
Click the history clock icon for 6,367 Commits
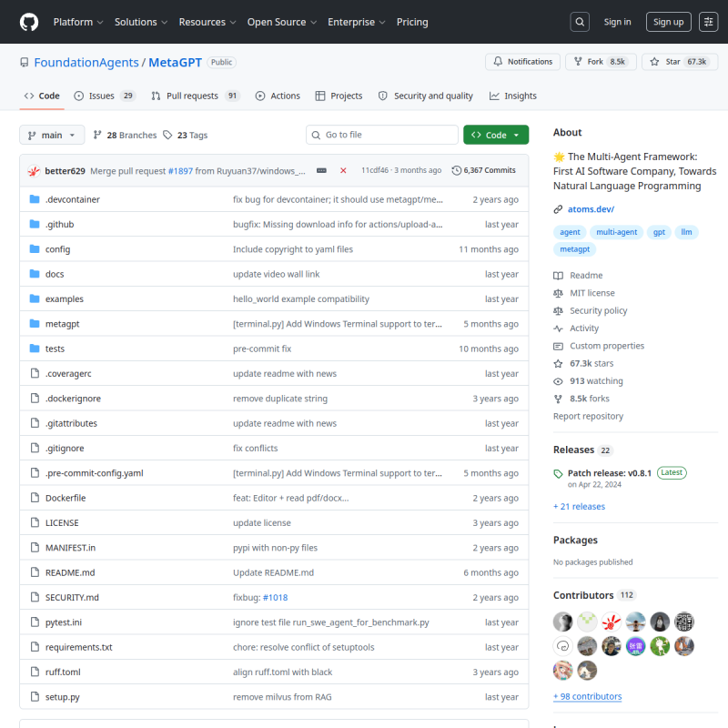[457, 170]
